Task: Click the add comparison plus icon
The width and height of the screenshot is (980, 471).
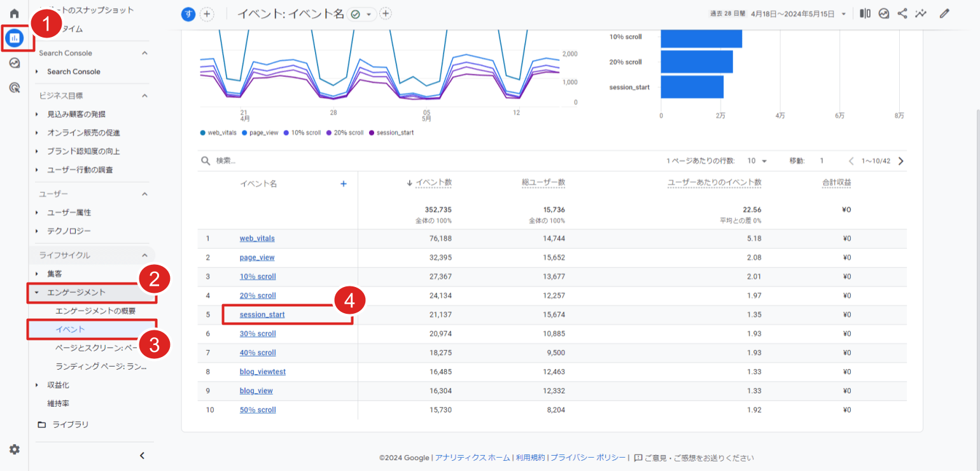Action: [206, 14]
